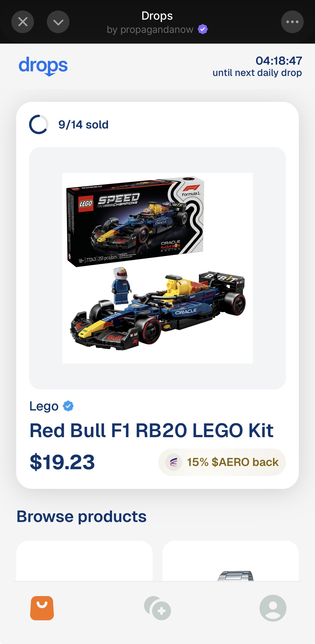Open the first Browse products card
Screen dimensions: 315x644
[84, 561]
